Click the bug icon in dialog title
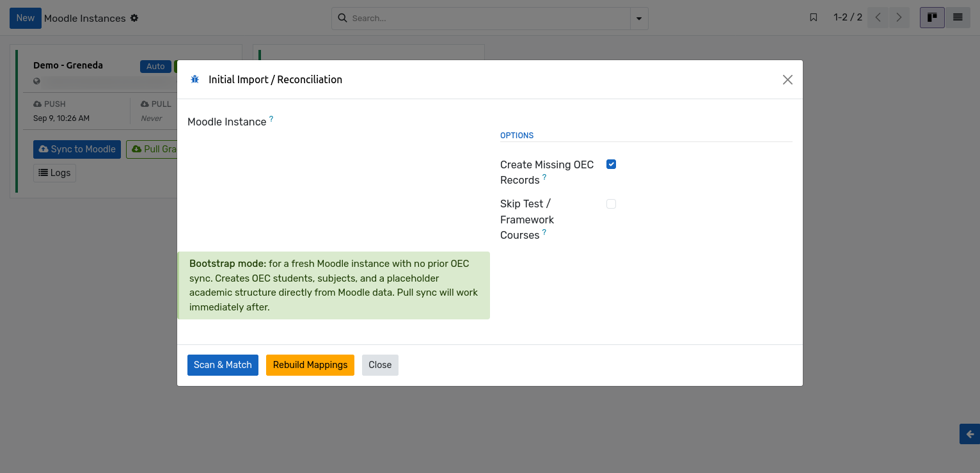 [x=195, y=79]
